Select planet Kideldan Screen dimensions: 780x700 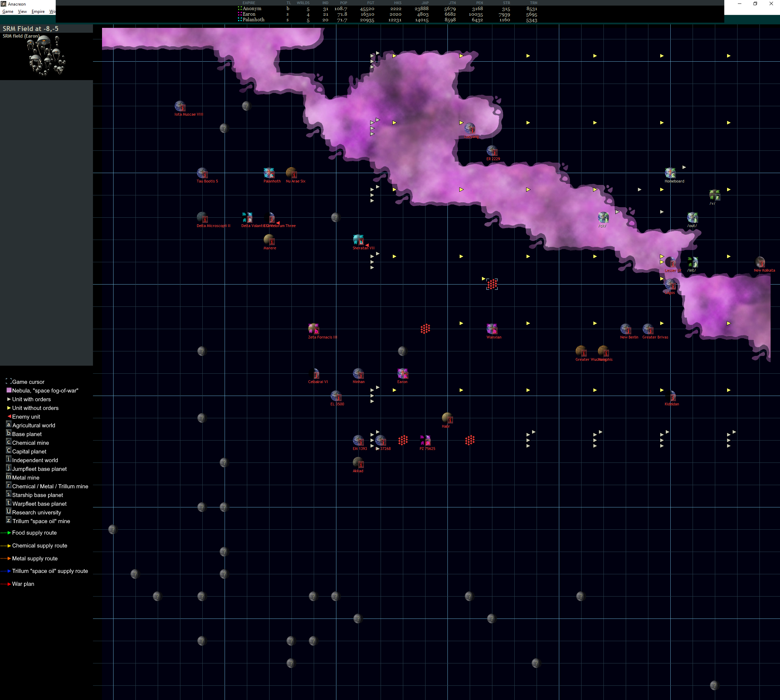670,396
